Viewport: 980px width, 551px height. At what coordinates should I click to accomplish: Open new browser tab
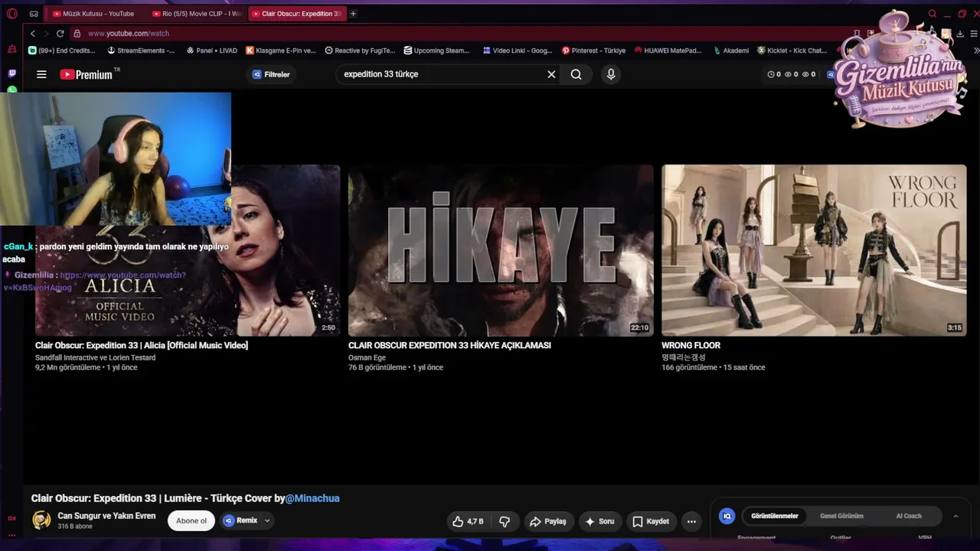click(x=353, y=14)
